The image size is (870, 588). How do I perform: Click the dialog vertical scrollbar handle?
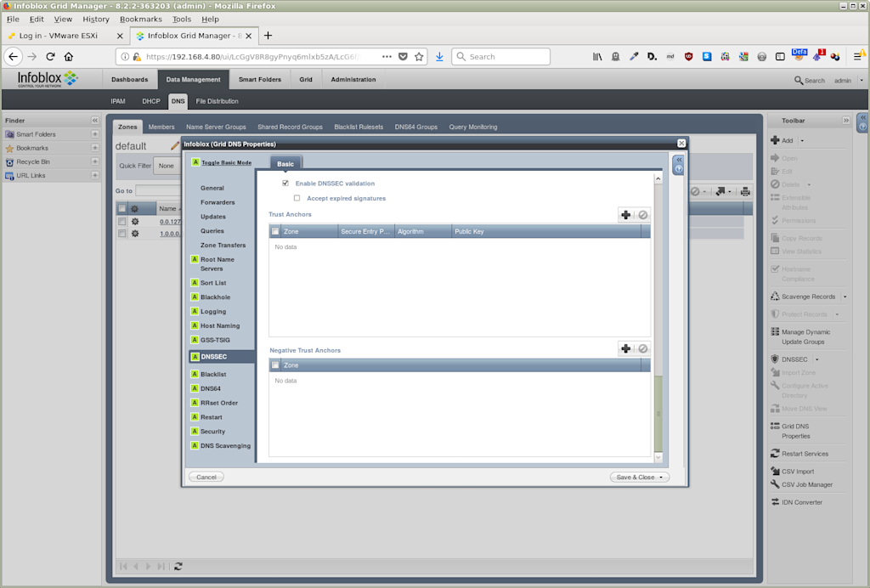tap(658, 414)
